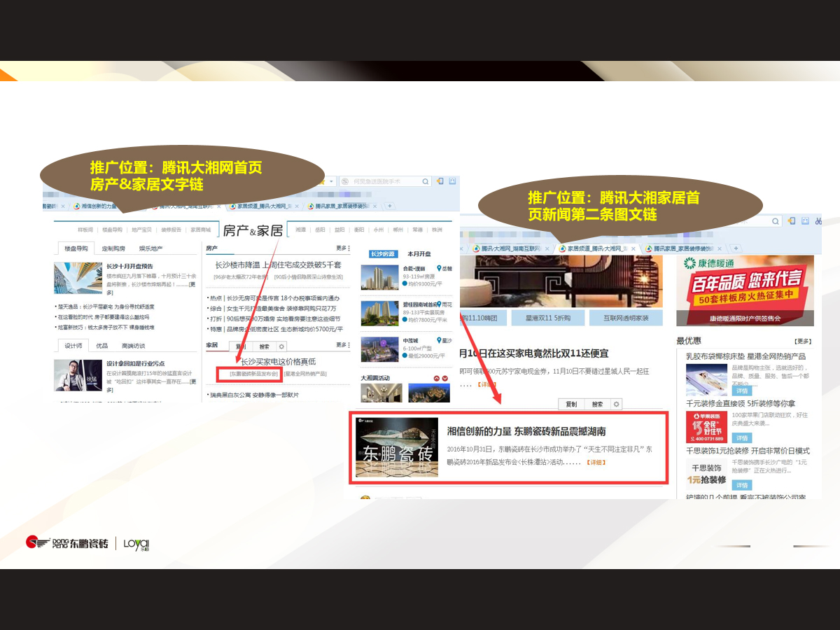This screenshot has height=630, width=840.
Task: Click the red down arrow beside 大湘圈活动
Action: [x=445, y=379]
